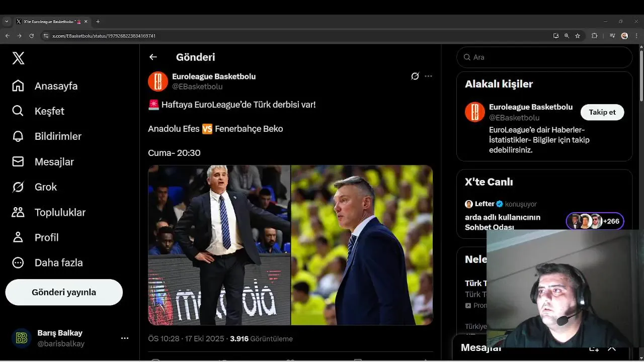The height and width of the screenshot is (362, 644).
Task: Click the X logo in sidebar
Action: (18, 58)
